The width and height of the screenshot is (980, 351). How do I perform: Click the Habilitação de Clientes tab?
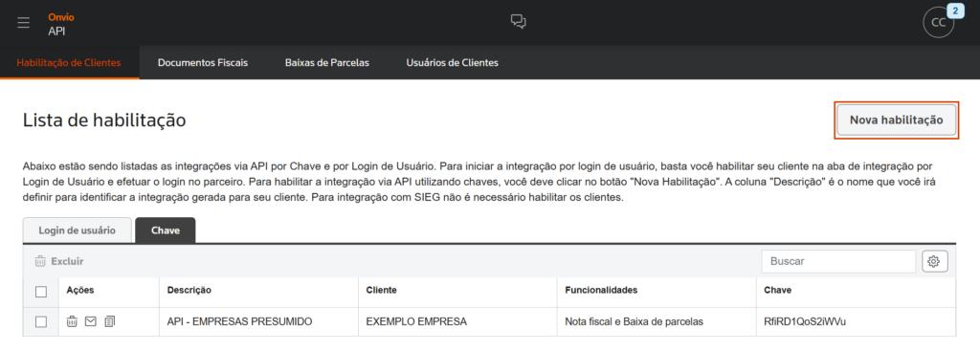[69, 63]
